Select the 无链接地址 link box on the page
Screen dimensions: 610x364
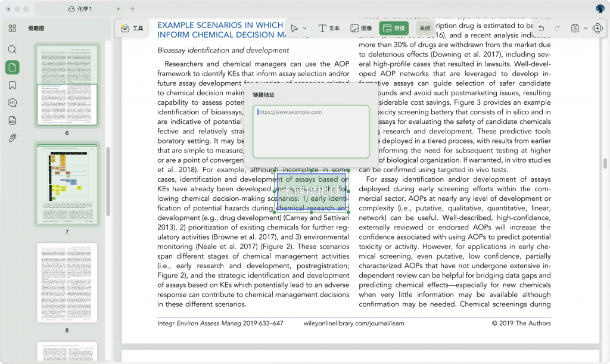pyautogui.click(x=311, y=191)
